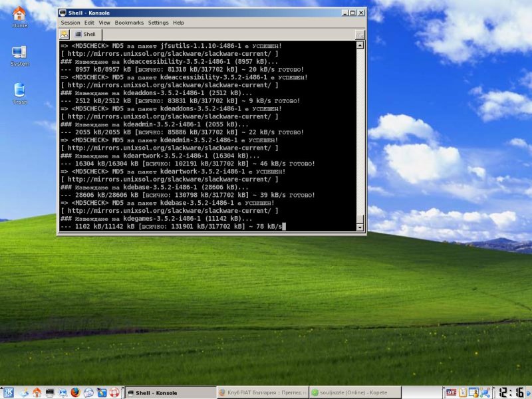Click the new session icon beside the Shell tab

tap(64, 35)
